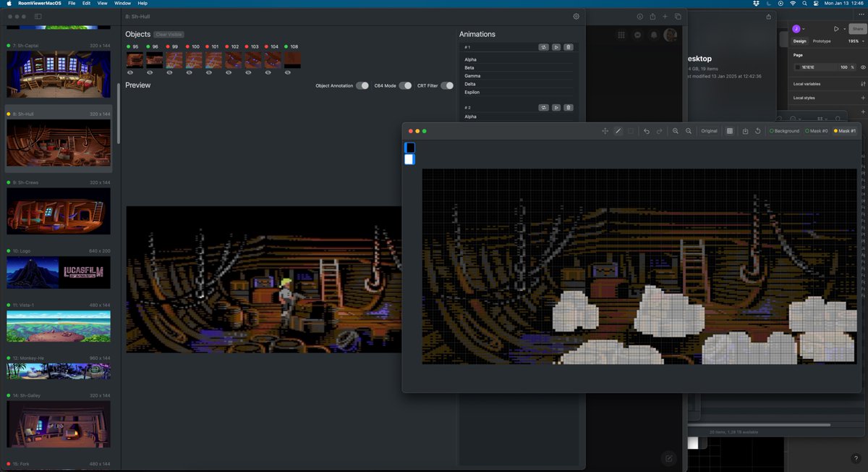The image size is (868, 472).
Task: Toggle the sidebar icon in RoomViewer window
Action: (x=38, y=16)
